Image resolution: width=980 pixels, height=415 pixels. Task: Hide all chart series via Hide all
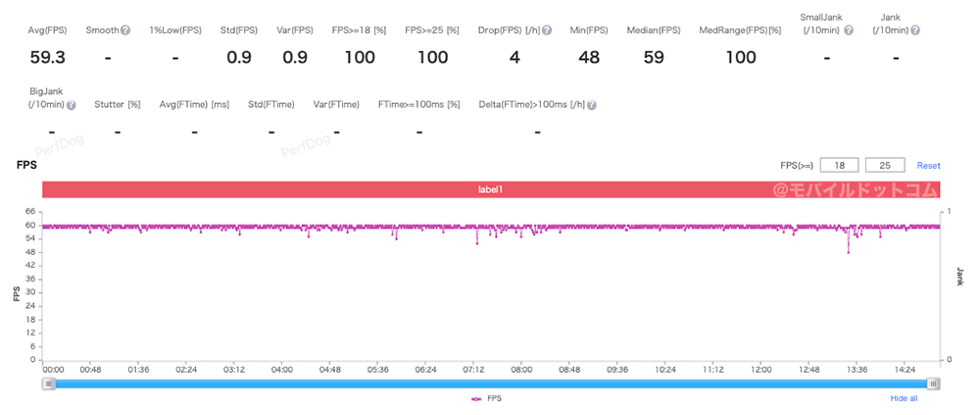904,399
